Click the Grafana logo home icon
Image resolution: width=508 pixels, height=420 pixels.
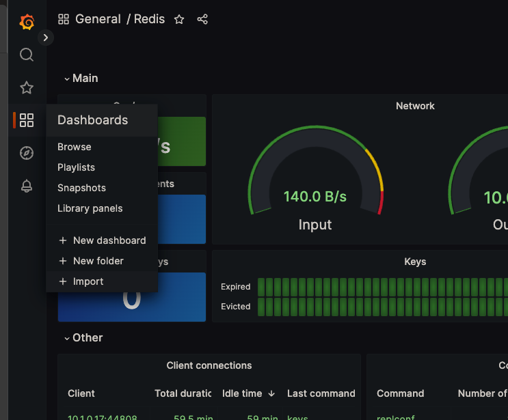coord(27,22)
